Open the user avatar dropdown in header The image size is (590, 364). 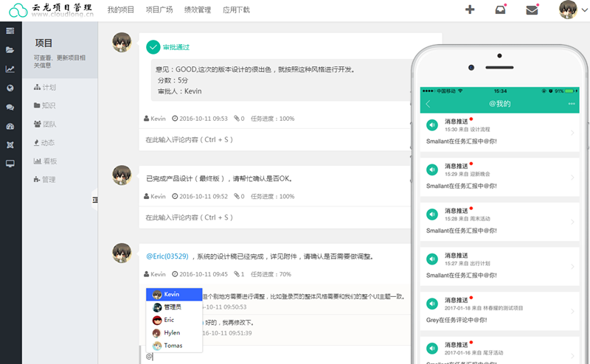tap(573, 10)
